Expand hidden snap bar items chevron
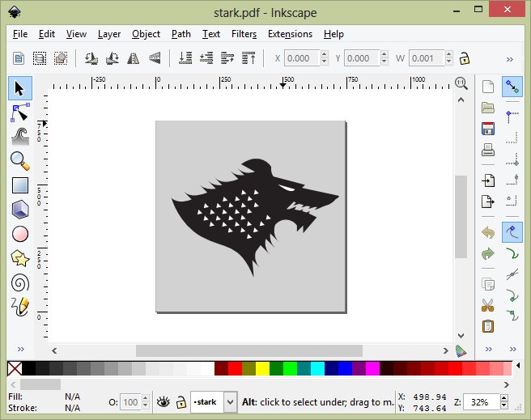This screenshot has height=420, width=531. 512,349
